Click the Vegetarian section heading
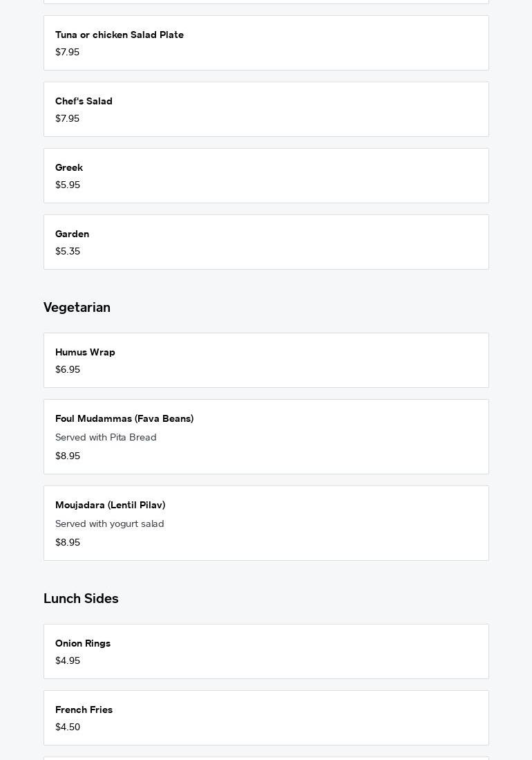532x760 pixels. pyautogui.click(x=77, y=308)
